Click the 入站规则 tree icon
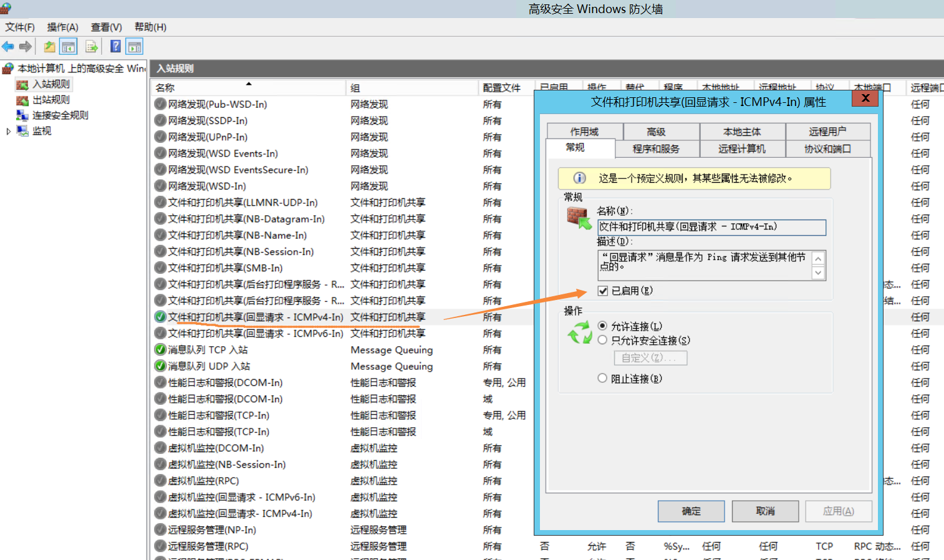The width and height of the screenshot is (944, 560). click(x=22, y=84)
